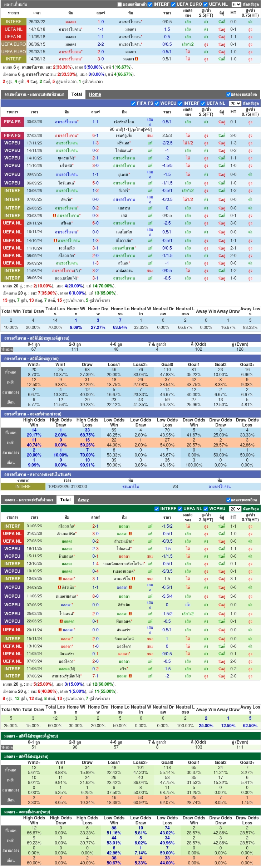Screen dimensions: 261x868
Task: Switch to Away tab in Malta results section
Action: pos(83,500)
